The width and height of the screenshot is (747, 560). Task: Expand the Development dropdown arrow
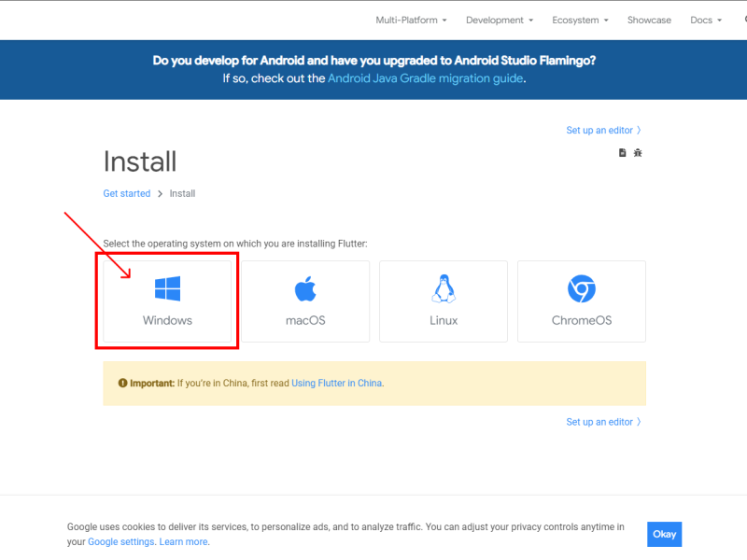[x=530, y=21]
